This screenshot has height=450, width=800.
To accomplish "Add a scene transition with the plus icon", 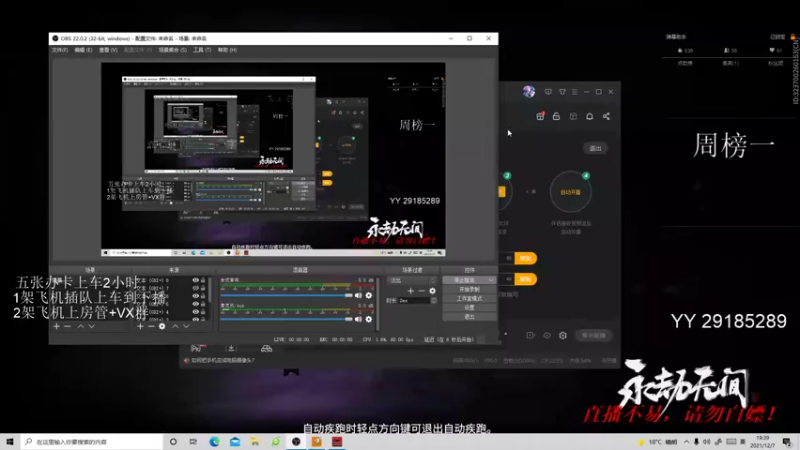I will [411, 291].
